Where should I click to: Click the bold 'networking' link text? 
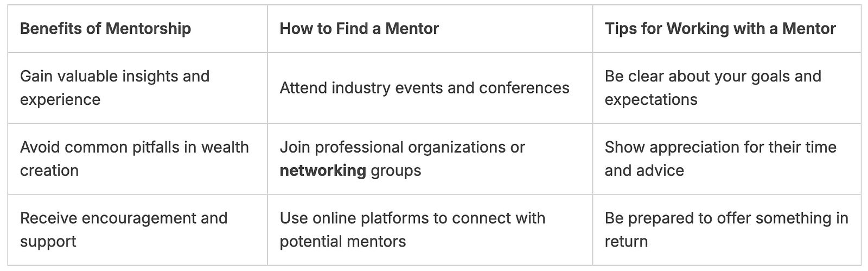point(323,171)
